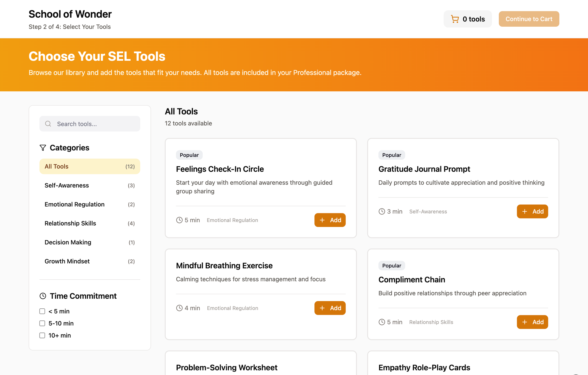Click the plus icon on the Mindful Breathing Add button
Viewport: 588px width, 375px height.
[x=322, y=308]
